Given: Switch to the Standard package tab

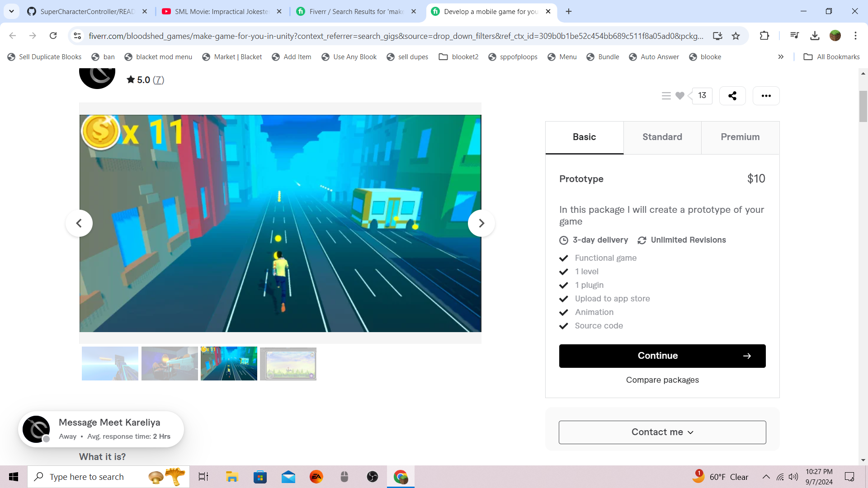Looking at the screenshot, I should [x=662, y=137].
